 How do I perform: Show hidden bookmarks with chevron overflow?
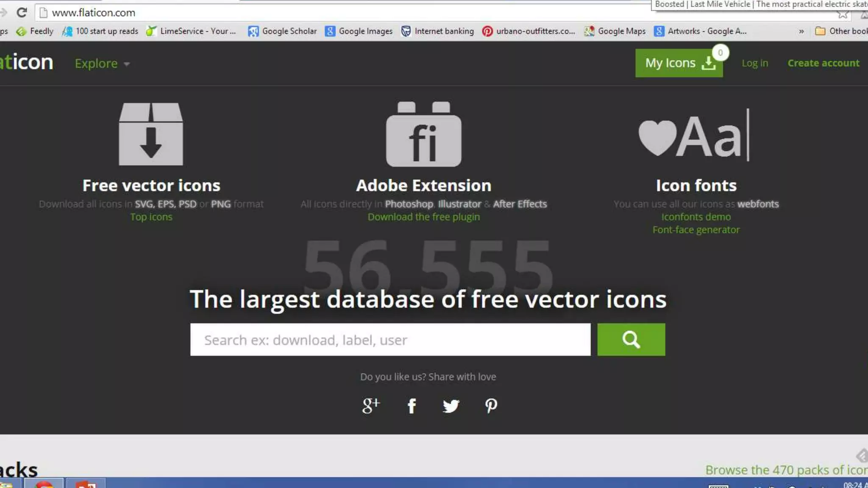[801, 31]
